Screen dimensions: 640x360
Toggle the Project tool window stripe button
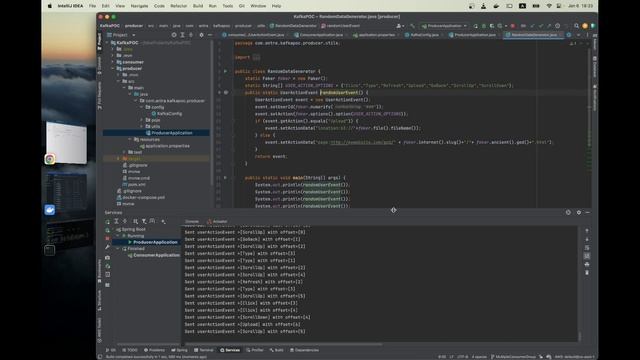coord(99,42)
